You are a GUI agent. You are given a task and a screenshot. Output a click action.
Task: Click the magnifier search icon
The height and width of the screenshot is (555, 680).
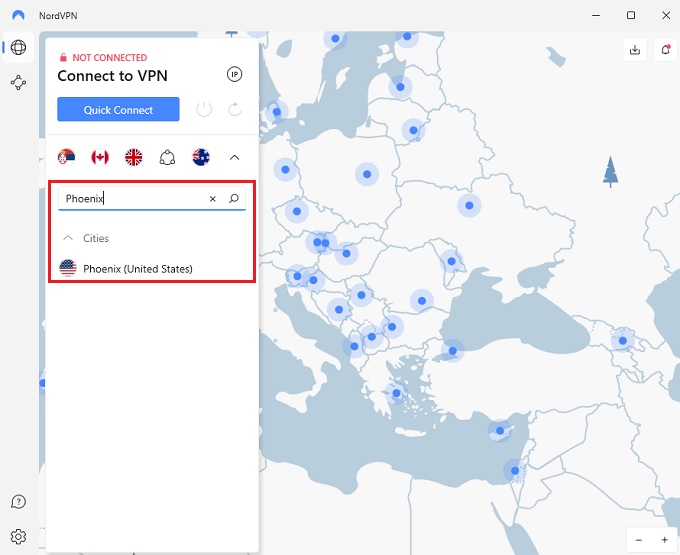(x=234, y=199)
